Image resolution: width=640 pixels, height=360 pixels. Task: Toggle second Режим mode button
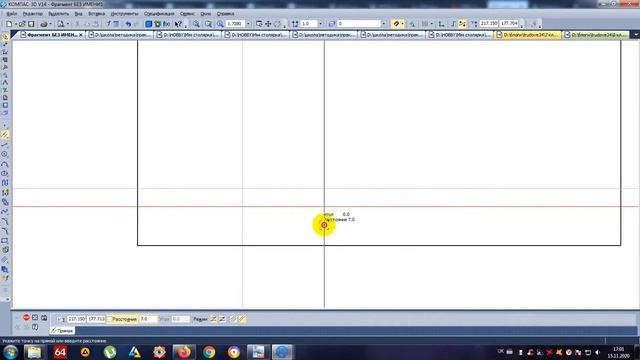tap(222, 319)
